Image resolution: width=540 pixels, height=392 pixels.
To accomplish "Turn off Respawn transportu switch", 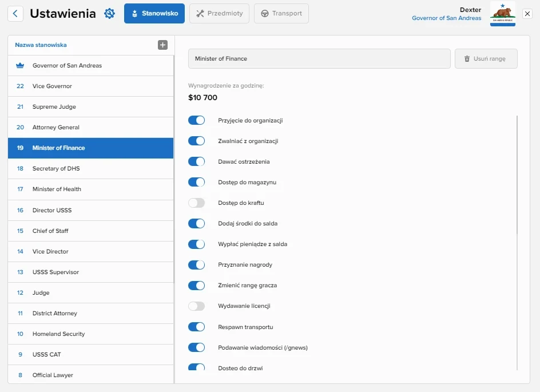I will 196,327.
